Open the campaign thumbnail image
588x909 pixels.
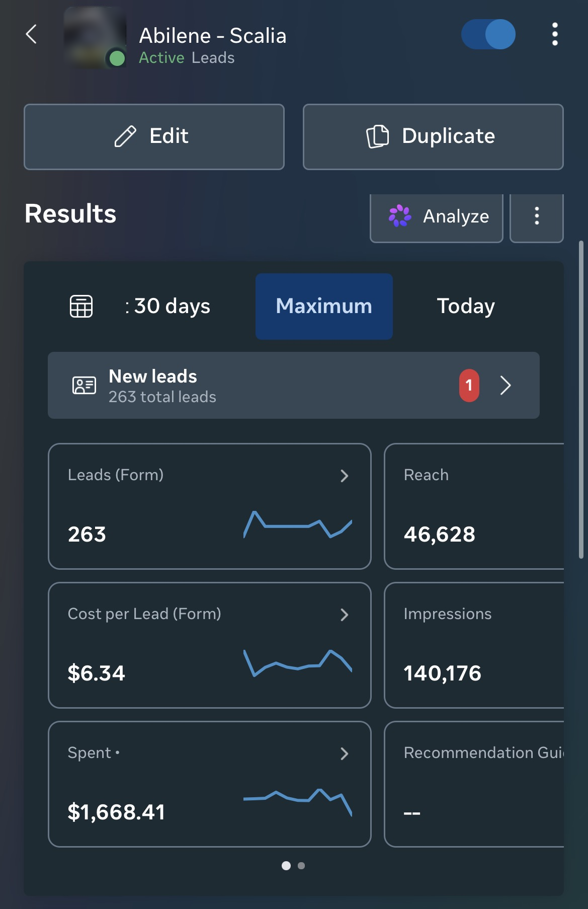[95, 37]
